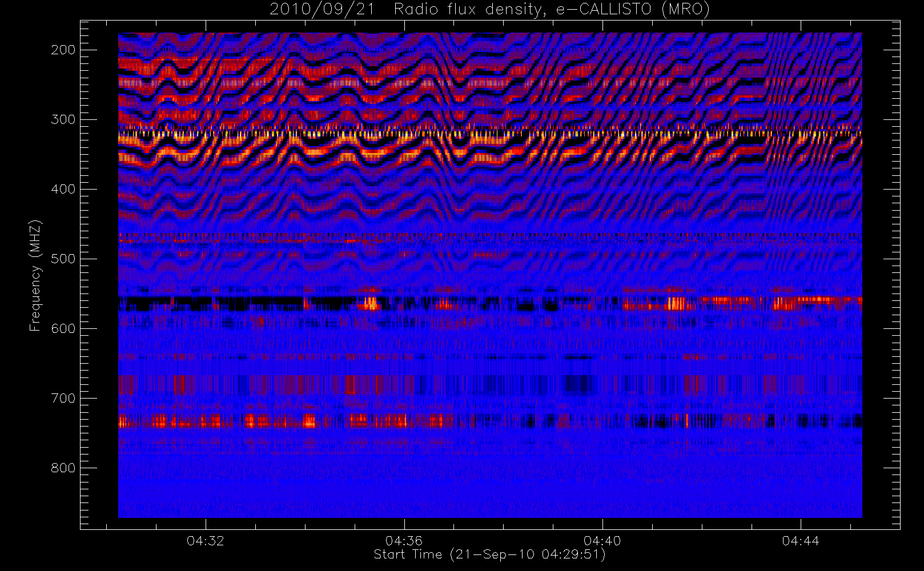The image size is (924, 571).
Task: Click the 700 frequency tick label
Action: (x=63, y=398)
